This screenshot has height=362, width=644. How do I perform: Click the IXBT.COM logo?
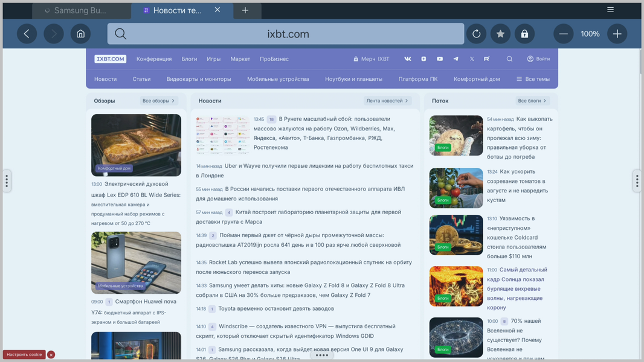110,59
